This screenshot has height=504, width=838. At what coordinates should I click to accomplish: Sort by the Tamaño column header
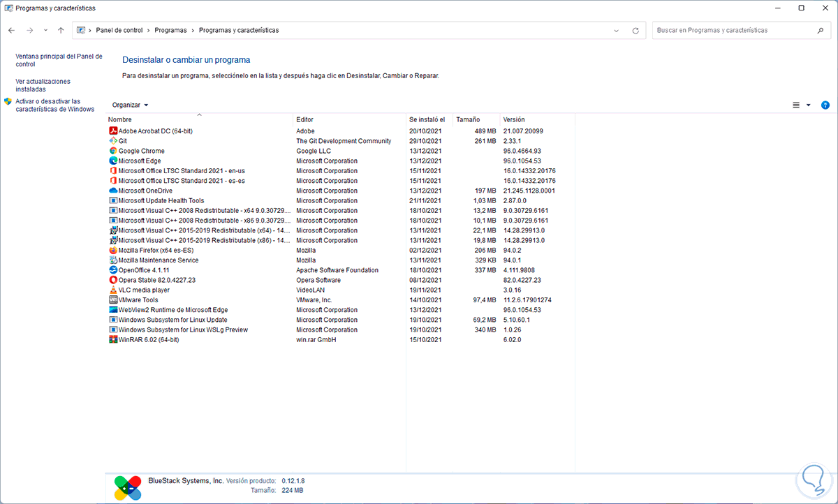pyautogui.click(x=476, y=120)
